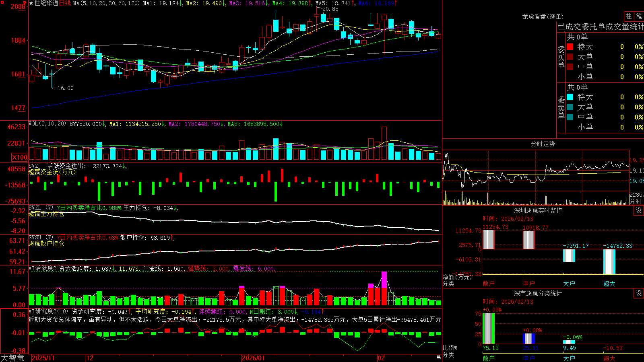Click the 散户 bar in 深圳超赢实时监控
Image resolution: width=644 pixels, height=362 pixels.
pos(488,240)
